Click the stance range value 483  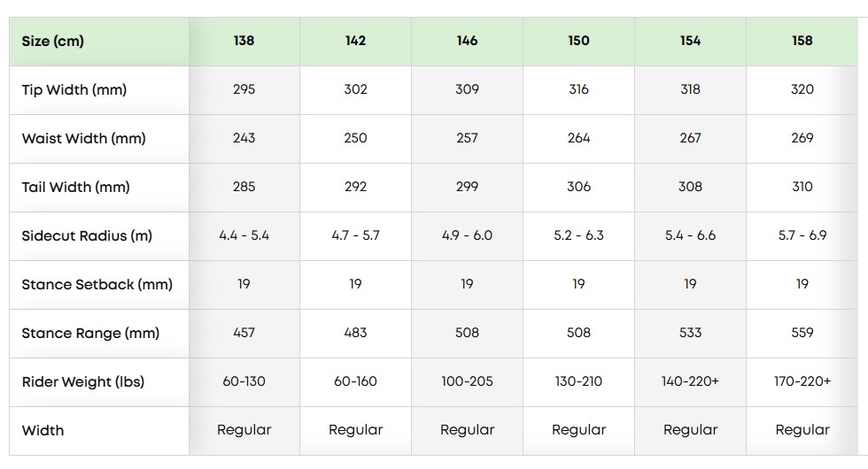pyautogui.click(x=355, y=333)
